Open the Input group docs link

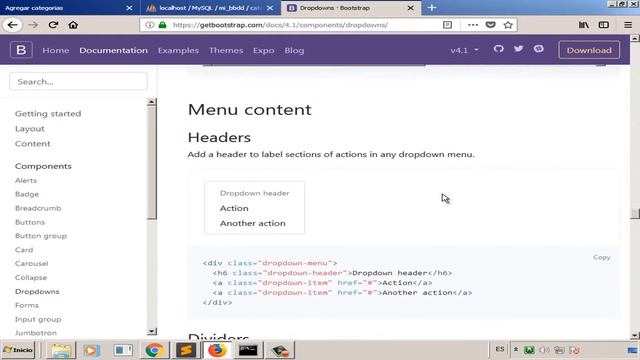(38, 319)
